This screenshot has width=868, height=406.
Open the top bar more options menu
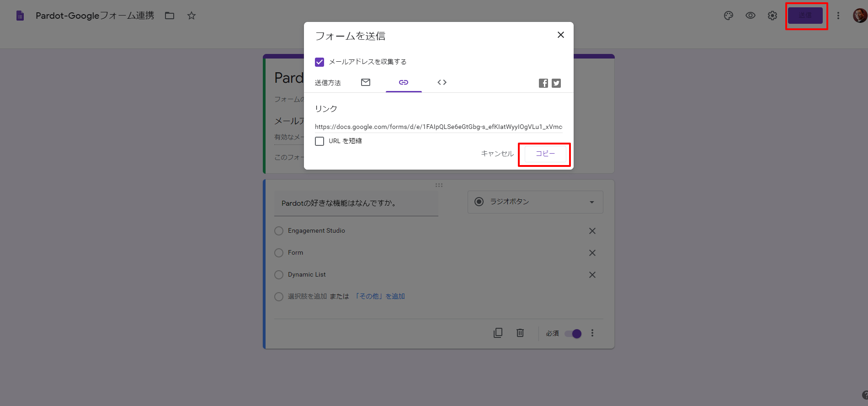(x=838, y=16)
